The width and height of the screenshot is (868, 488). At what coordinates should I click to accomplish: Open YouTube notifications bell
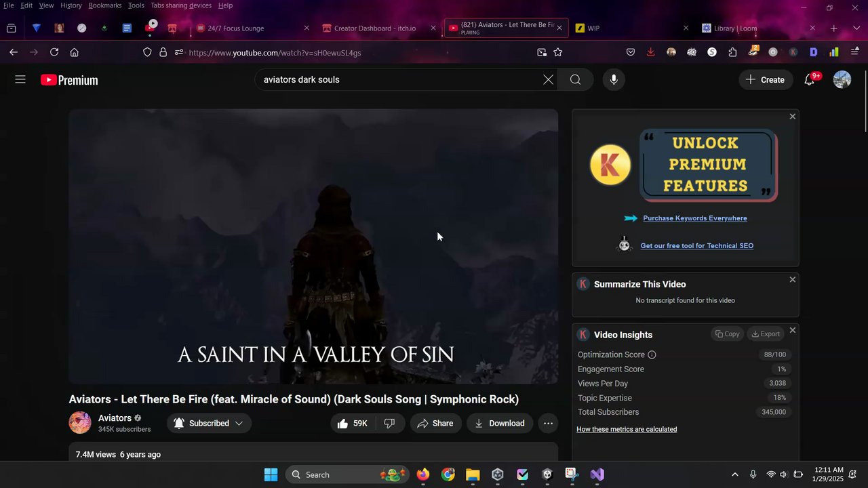point(810,80)
